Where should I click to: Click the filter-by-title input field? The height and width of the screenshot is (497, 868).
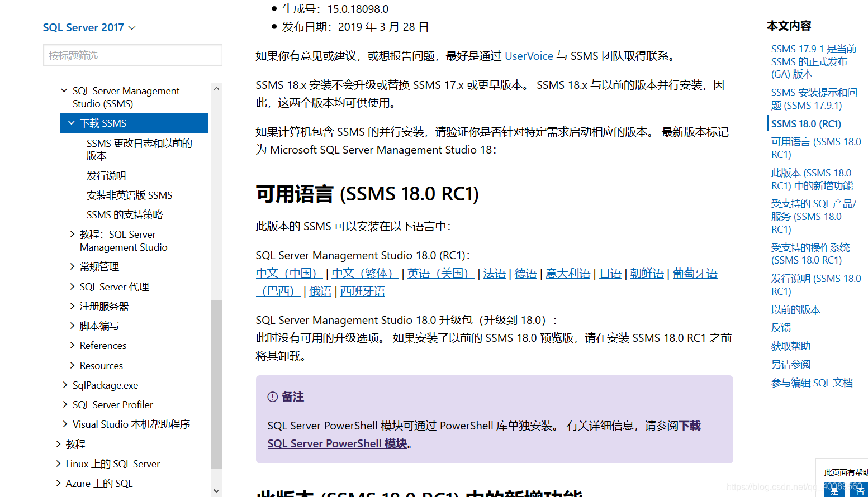132,55
